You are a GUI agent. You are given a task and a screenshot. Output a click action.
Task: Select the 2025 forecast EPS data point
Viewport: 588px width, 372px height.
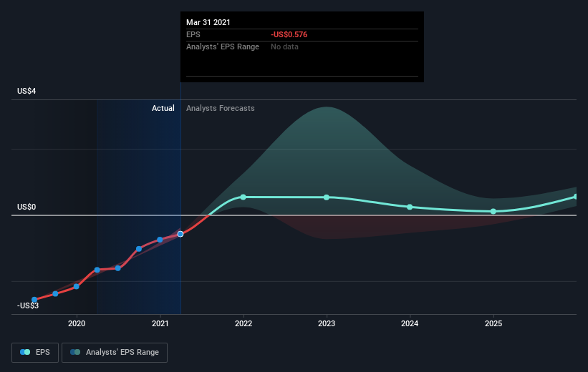(493, 212)
